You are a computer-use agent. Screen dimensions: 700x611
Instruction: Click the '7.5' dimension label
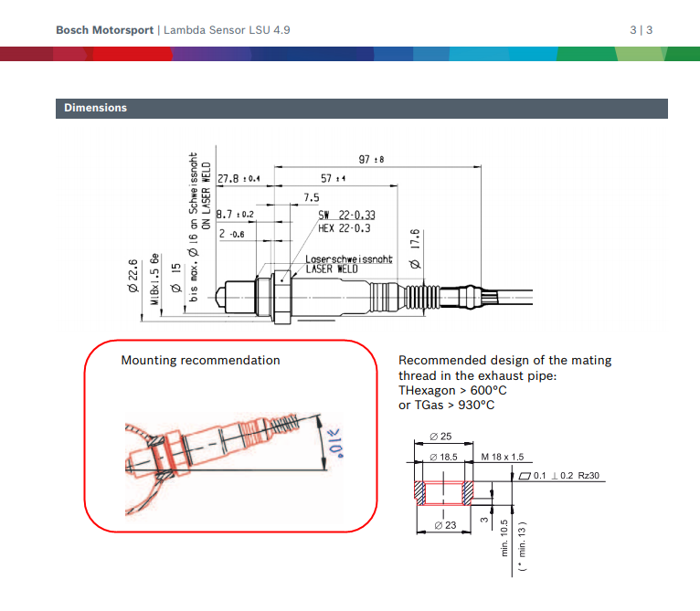click(x=312, y=197)
